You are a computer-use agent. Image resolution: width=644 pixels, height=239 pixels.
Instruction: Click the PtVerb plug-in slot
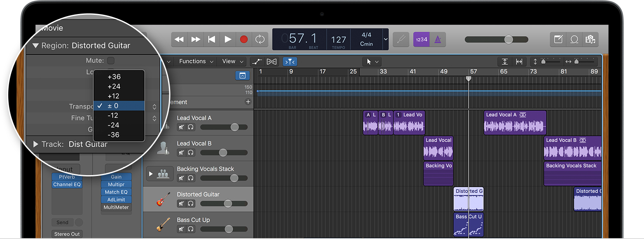(67, 177)
